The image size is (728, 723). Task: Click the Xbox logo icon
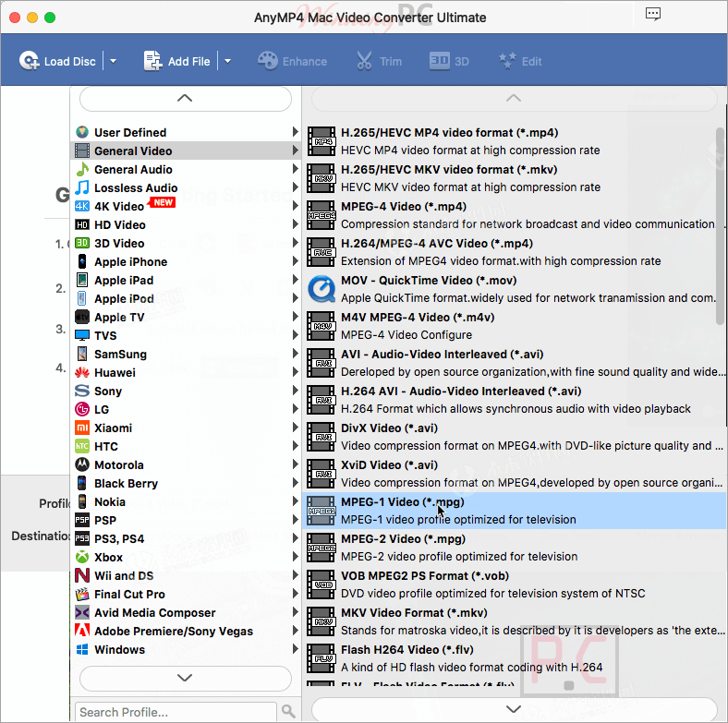tap(82, 557)
